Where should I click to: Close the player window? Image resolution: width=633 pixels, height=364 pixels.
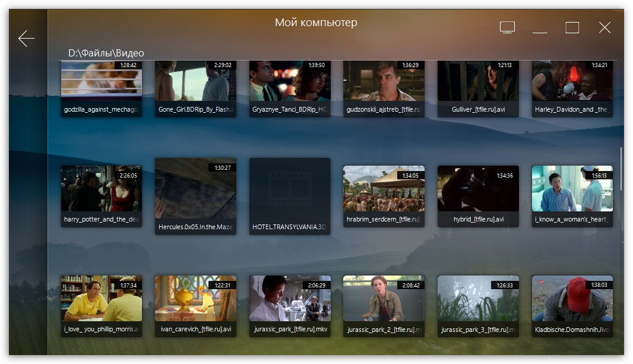click(604, 27)
